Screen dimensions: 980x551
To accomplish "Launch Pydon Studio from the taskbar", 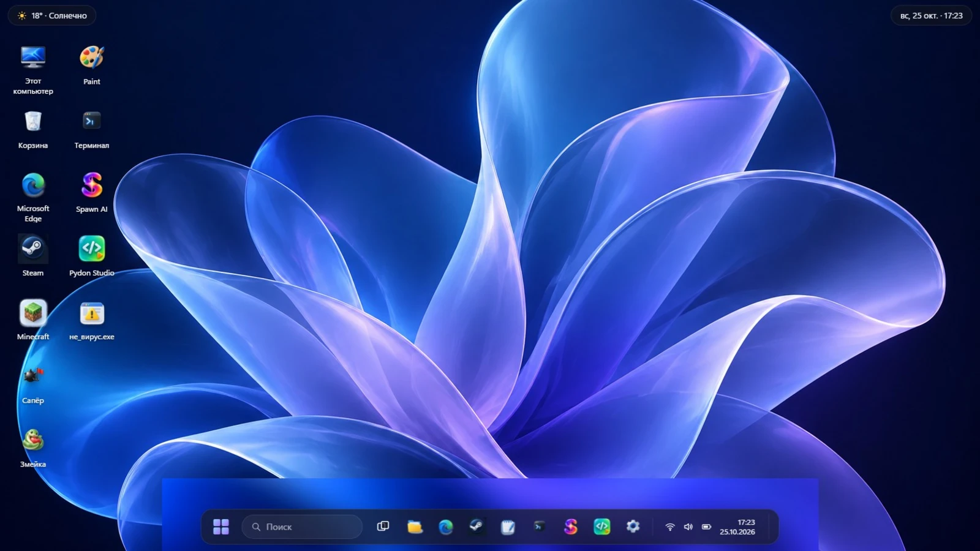I will click(601, 527).
